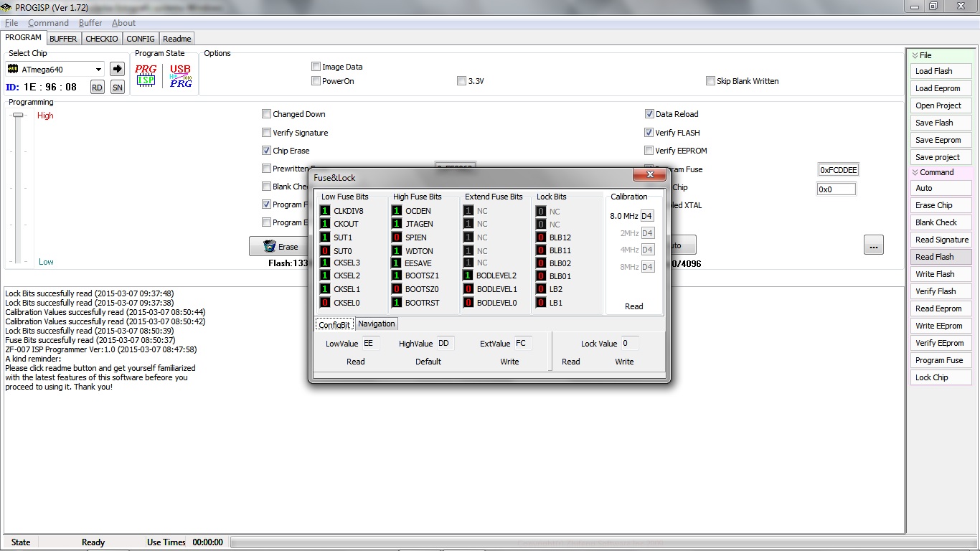This screenshot has height=551, width=980.
Task: Toggle the BLB12 lock bit
Action: 541,237
